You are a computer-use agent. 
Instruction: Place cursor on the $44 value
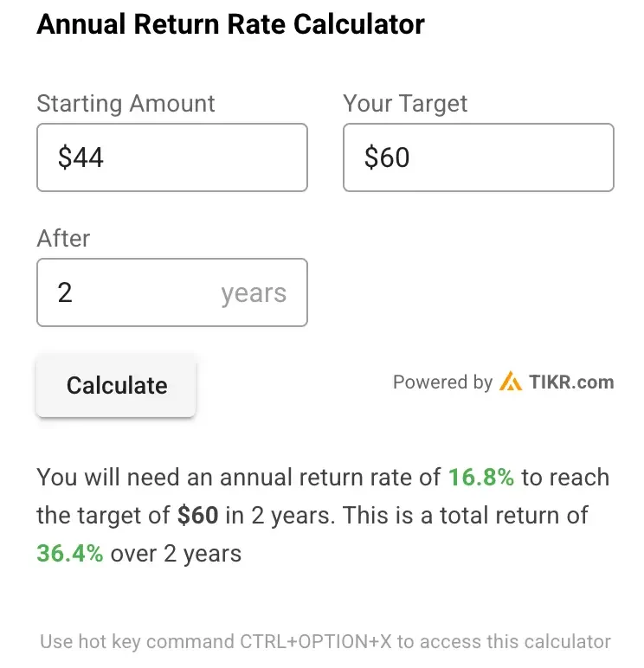tap(80, 157)
